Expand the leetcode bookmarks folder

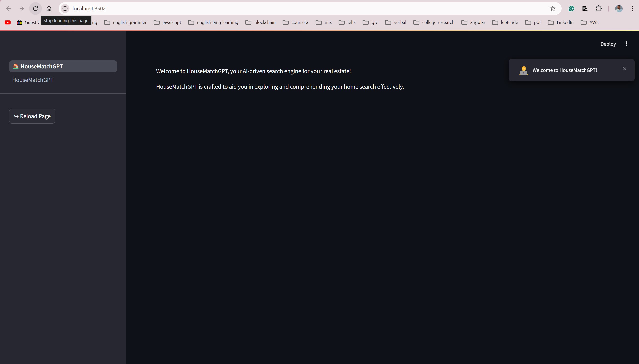tap(505, 22)
